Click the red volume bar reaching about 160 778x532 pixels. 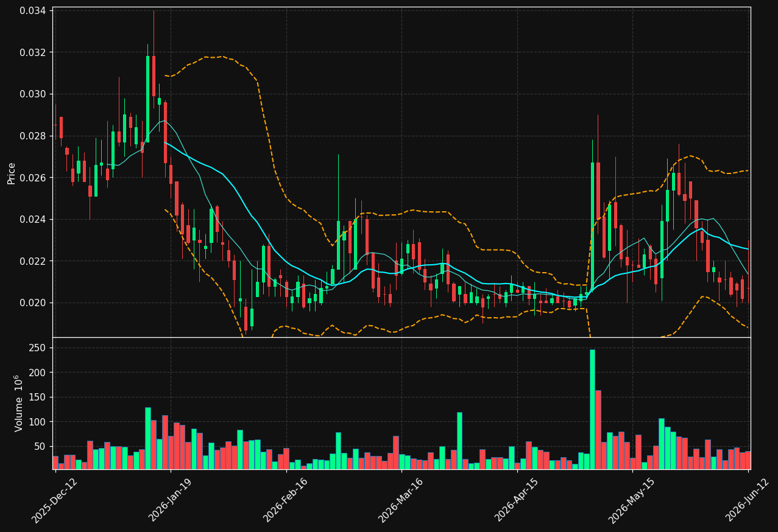pos(598,430)
